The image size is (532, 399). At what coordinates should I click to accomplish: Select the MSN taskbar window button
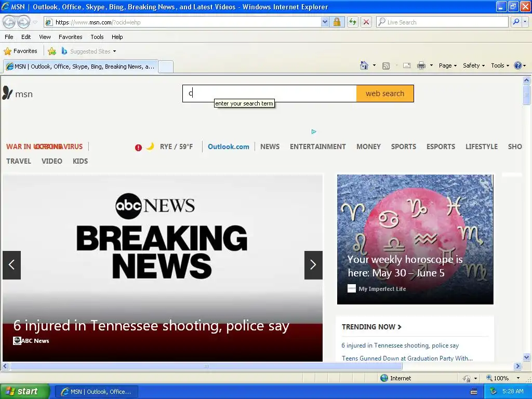(x=96, y=392)
